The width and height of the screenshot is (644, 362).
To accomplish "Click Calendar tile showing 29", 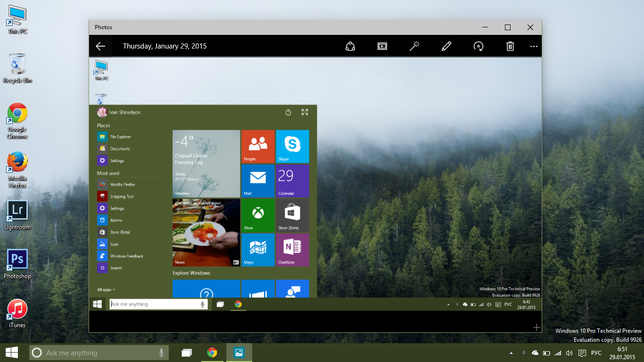I will [292, 181].
